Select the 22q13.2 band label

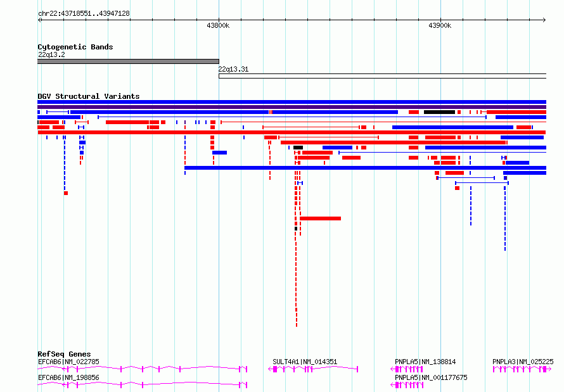click(x=51, y=54)
